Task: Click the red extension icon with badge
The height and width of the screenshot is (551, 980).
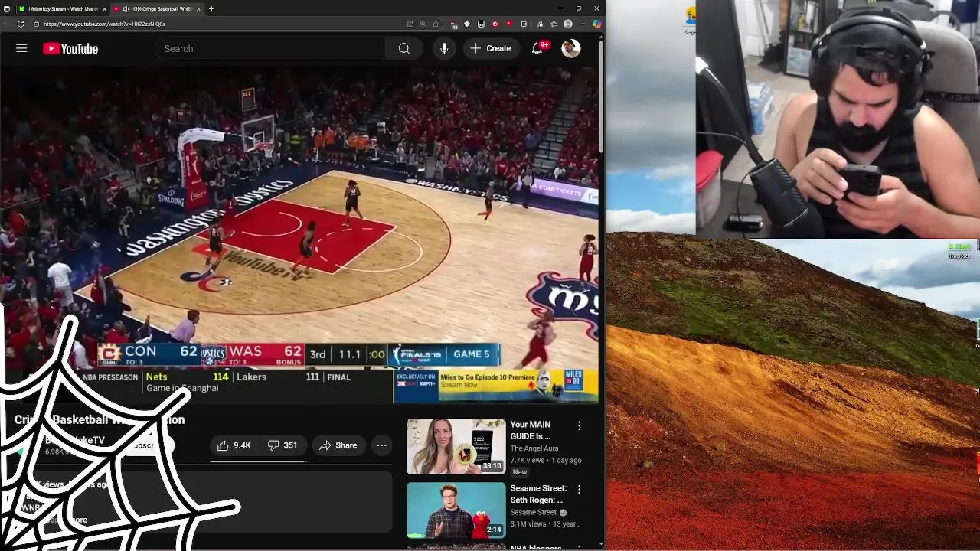Action: [x=453, y=24]
